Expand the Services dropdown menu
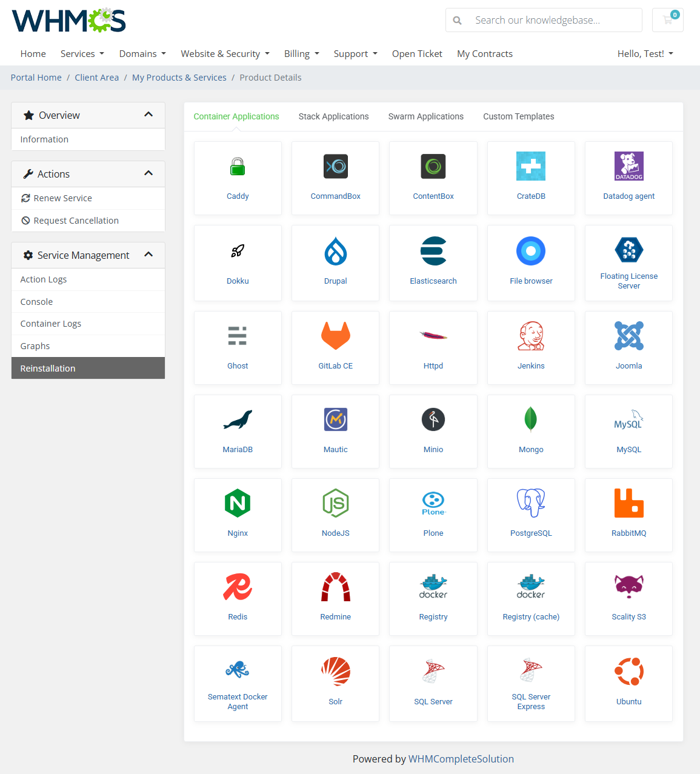Viewport: 700px width, 774px height. (x=82, y=53)
